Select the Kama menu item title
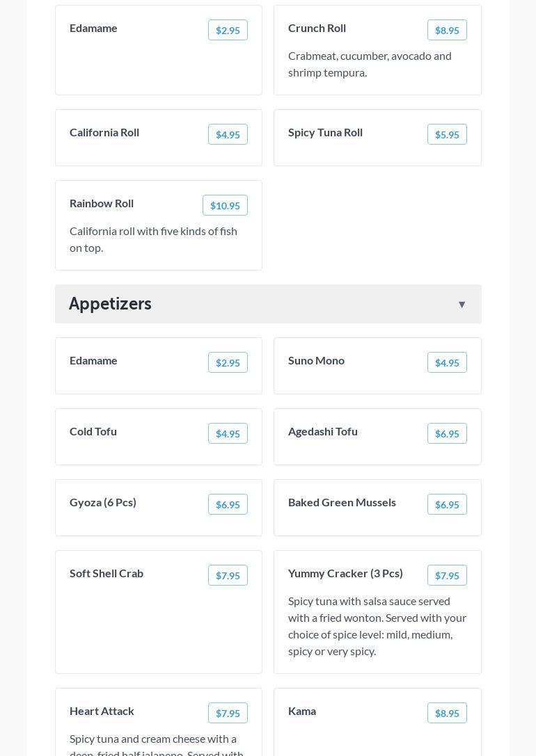The height and width of the screenshot is (756, 536). 302,711
